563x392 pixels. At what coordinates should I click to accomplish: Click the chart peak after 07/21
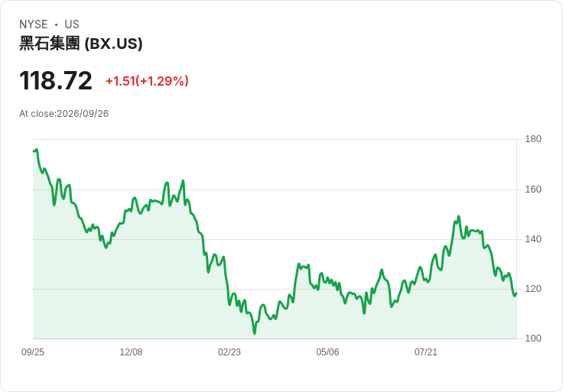coord(458,216)
